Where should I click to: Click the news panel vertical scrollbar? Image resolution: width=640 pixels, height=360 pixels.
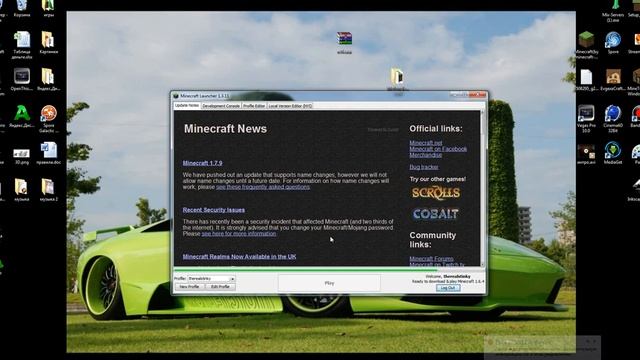[x=483, y=188]
